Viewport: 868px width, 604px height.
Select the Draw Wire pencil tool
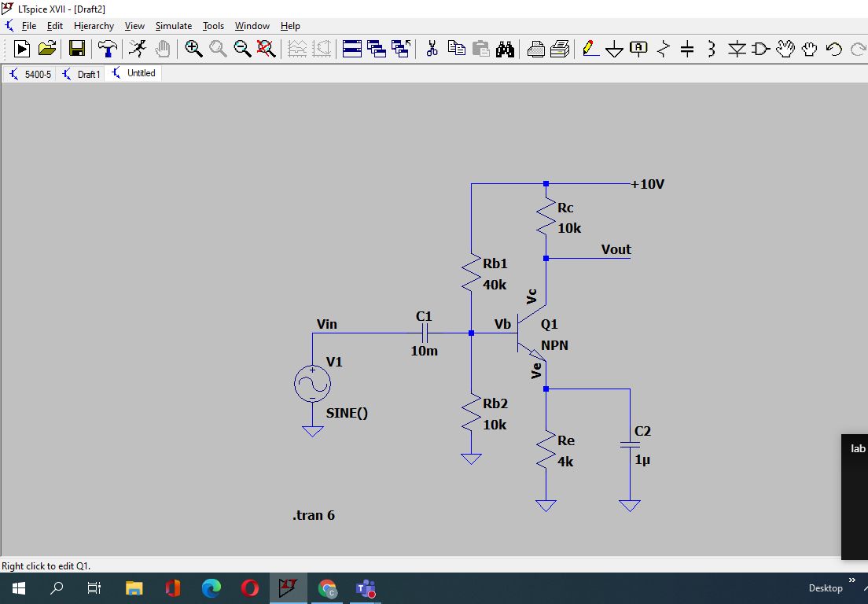(590, 49)
